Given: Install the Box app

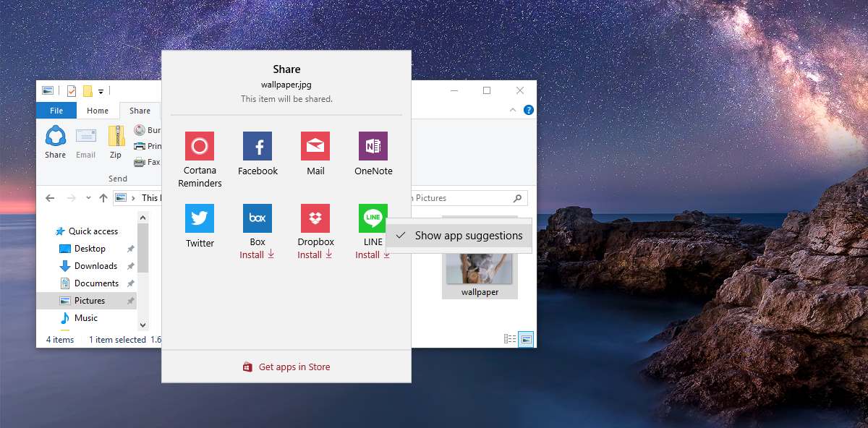Looking at the screenshot, I should tap(258, 254).
